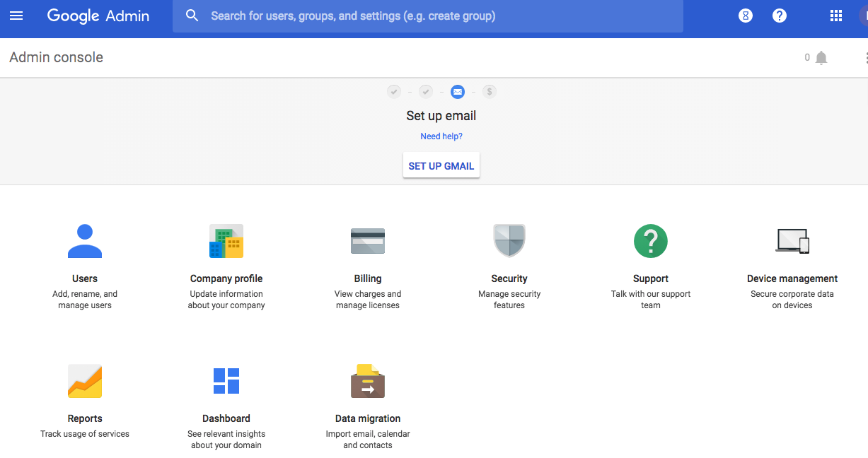
Task: Click 'Update information about your company' text
Action: click(226, 300)
